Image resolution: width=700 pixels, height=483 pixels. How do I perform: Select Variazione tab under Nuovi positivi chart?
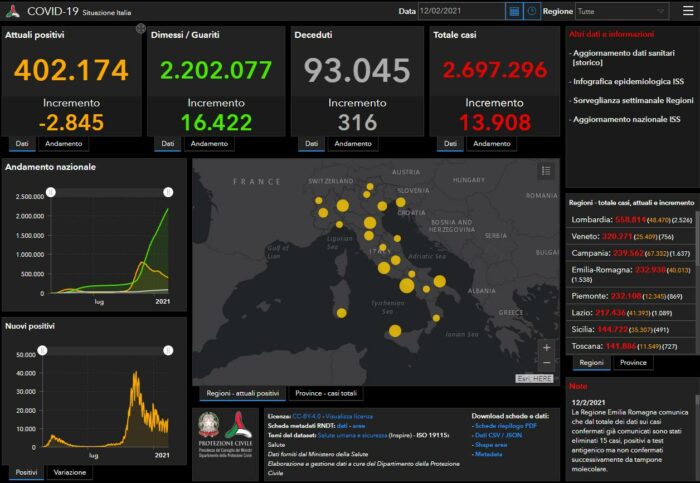[70, 472]
